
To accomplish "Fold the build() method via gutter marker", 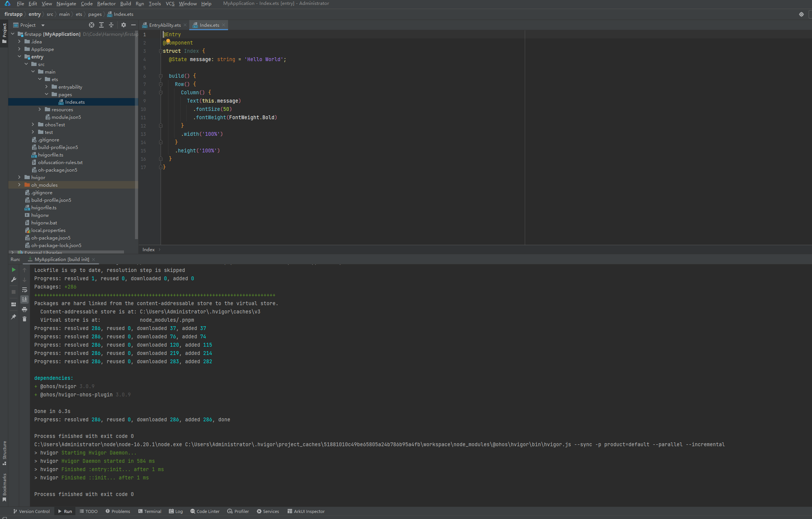I will 161,76.
